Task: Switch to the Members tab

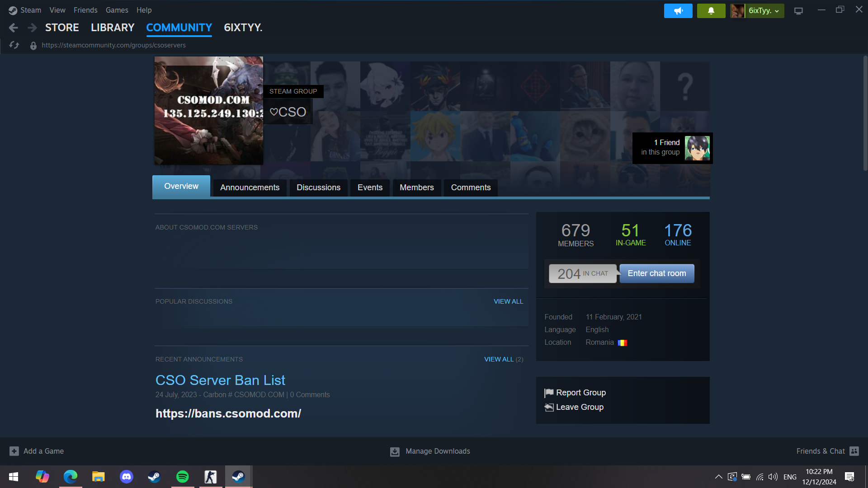Action: point(416,188)
